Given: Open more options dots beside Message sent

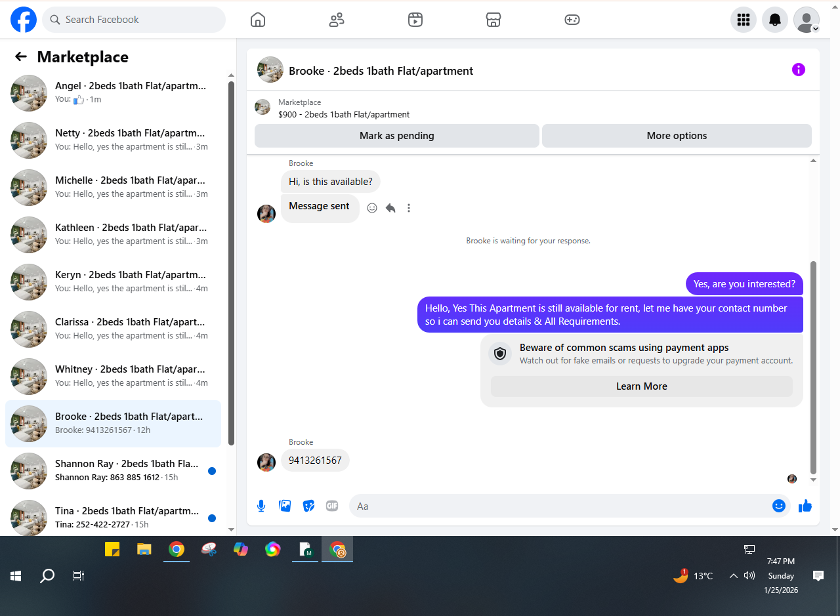Looking at the screenshot, I should [x=409, y=208].
